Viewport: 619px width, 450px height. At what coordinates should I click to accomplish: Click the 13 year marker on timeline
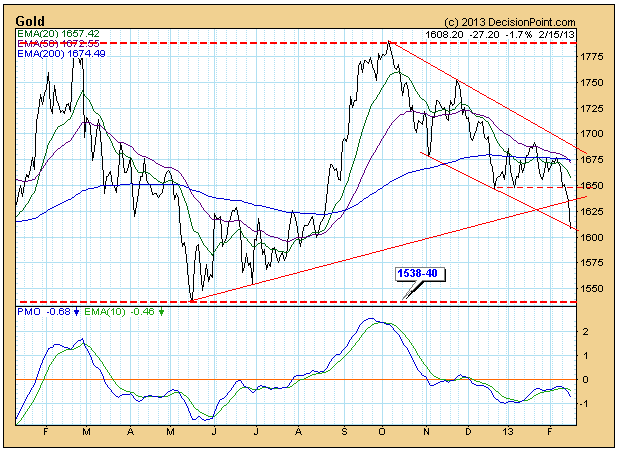pyautogui.click(x=508, y=431)
